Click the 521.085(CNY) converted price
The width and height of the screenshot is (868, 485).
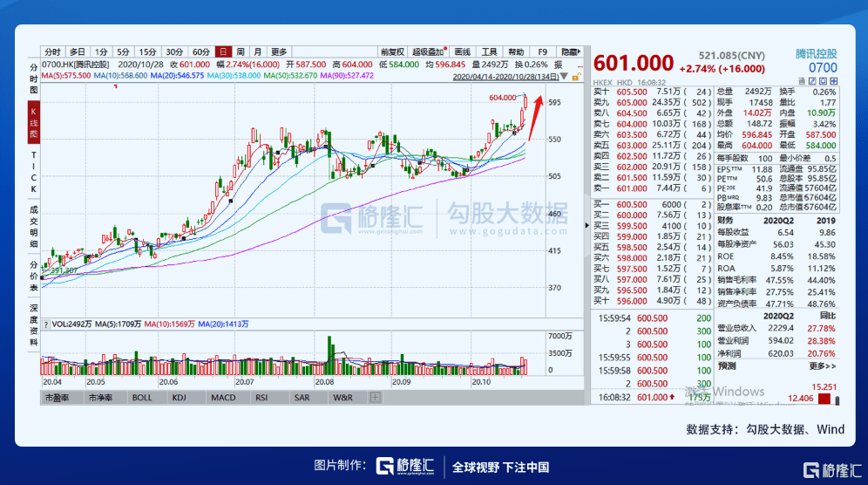[731, 56]
